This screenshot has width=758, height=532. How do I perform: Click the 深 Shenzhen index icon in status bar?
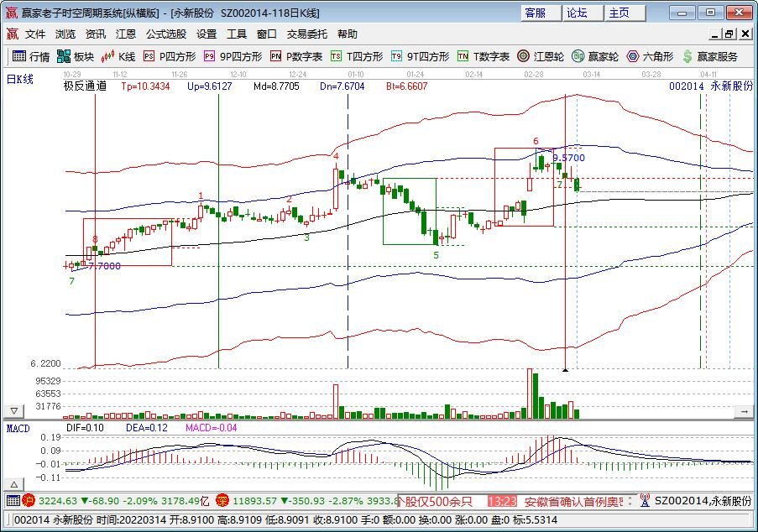click(x=222, y=501)
